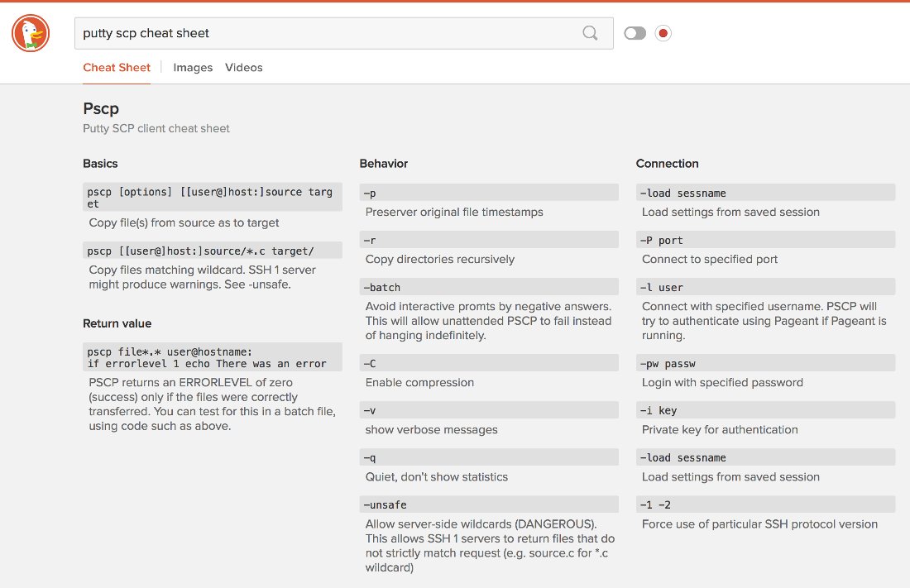Click 'Connect to specified port' description
910x588 pixels.
click(710, 259)
